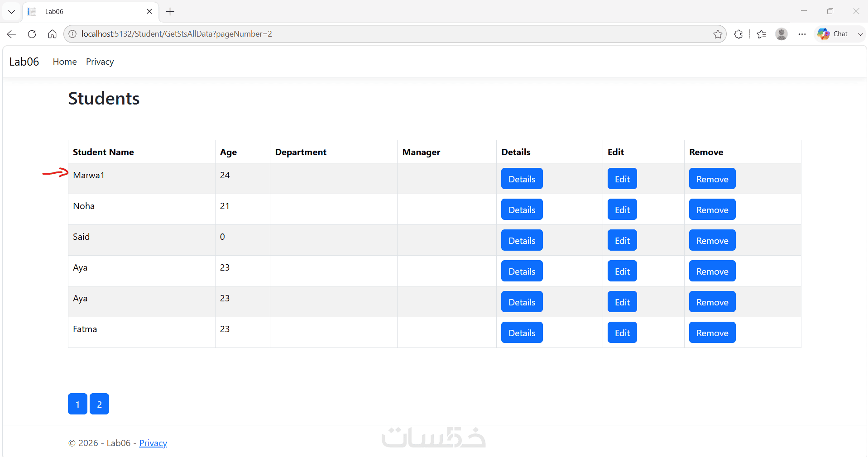Click Details button for Marwa1
This screenshot has height=457, width=868.
pyautogui.click(x=522, y=179)
